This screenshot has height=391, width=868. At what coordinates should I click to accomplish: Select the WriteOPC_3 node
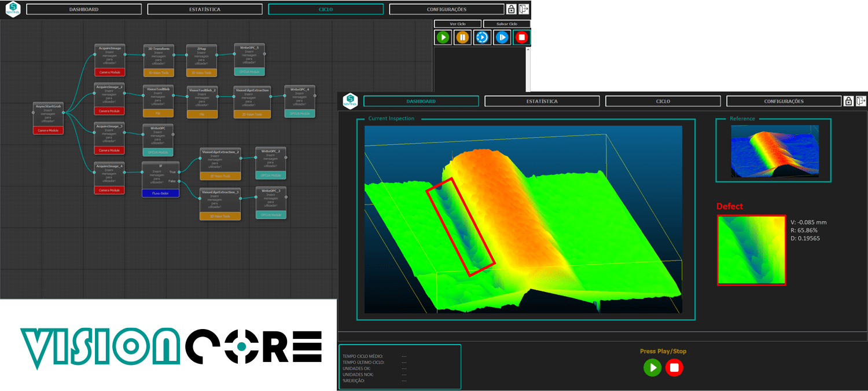point(271,203)
